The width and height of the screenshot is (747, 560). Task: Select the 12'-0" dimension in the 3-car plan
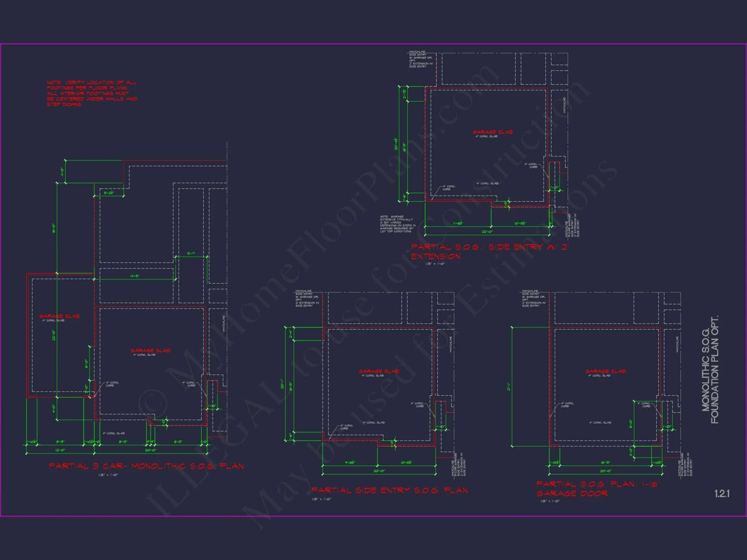point(61,450)
